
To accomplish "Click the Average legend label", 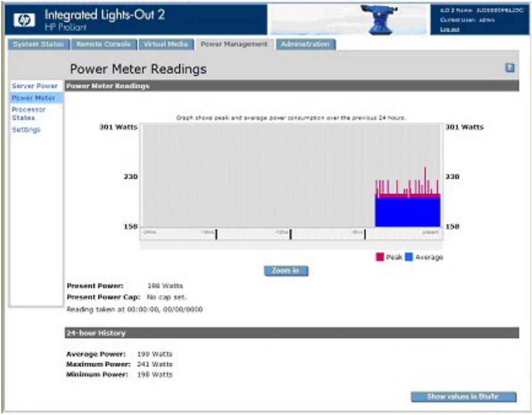I will [x=429, y=257].
